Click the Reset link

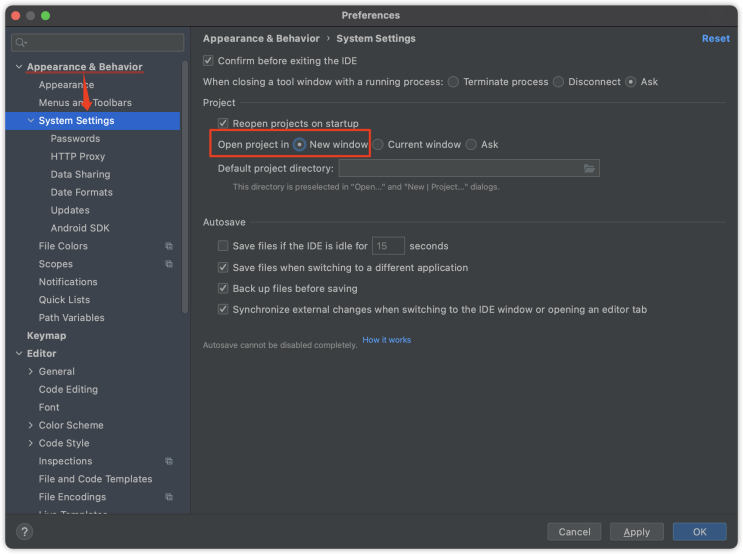pyautogui.click(x=716, y=39)
